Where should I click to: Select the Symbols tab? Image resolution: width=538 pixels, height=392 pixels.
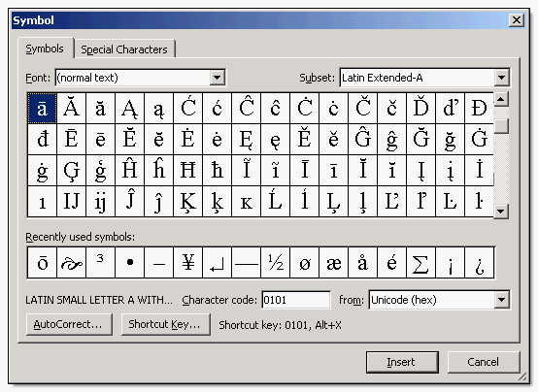pyautogui.click(x=45, y=49)
